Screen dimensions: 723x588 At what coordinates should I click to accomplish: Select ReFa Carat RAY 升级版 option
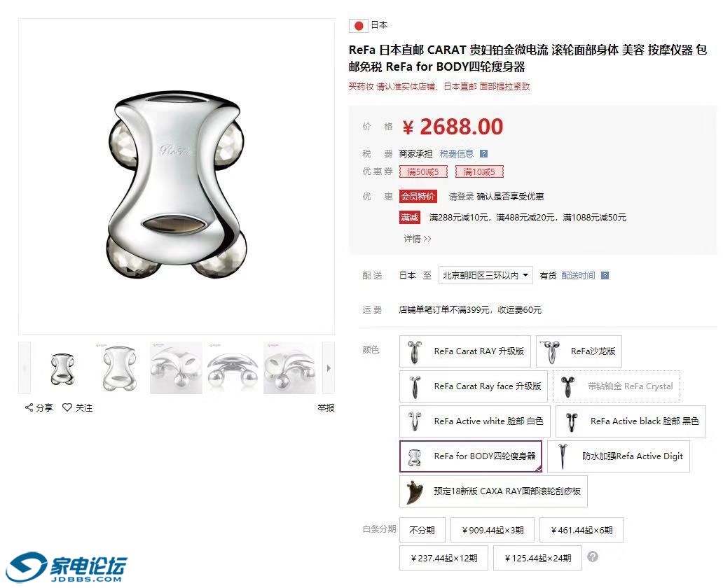tap(464, 351)
